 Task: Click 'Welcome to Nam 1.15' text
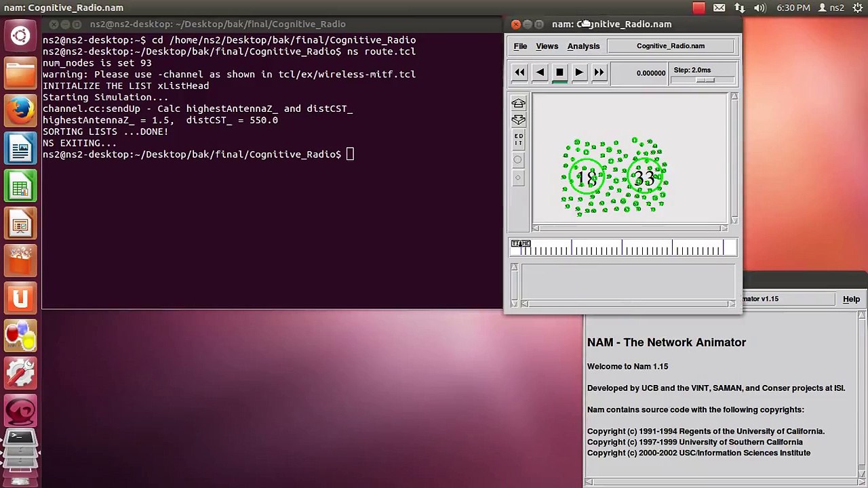coord(627,367)
